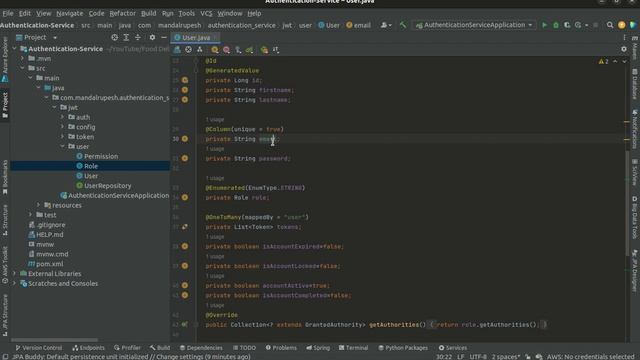The image size is (640, 360).
Task: Open Build menu
Action: [x=148, y=13]
